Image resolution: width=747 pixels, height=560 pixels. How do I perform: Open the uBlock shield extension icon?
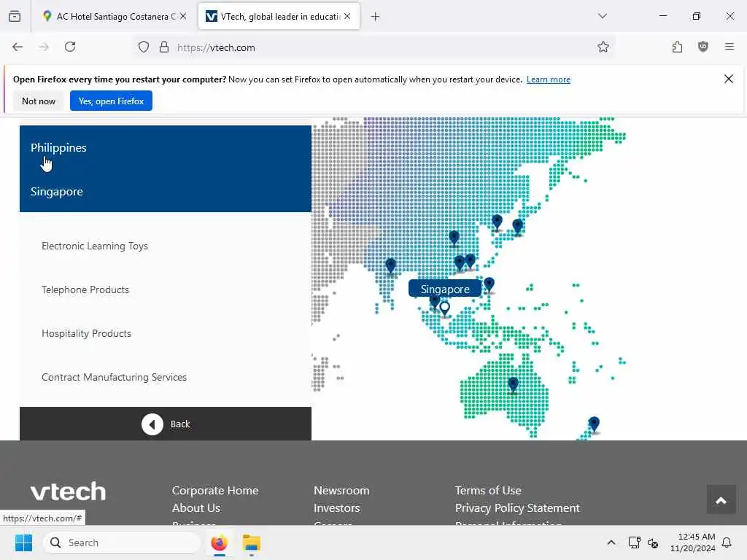click(x=703, y=47)
